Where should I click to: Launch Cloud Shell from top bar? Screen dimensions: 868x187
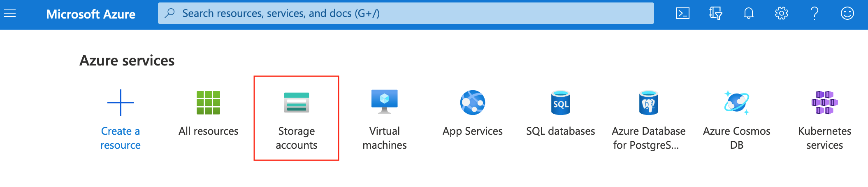point(683,14)
